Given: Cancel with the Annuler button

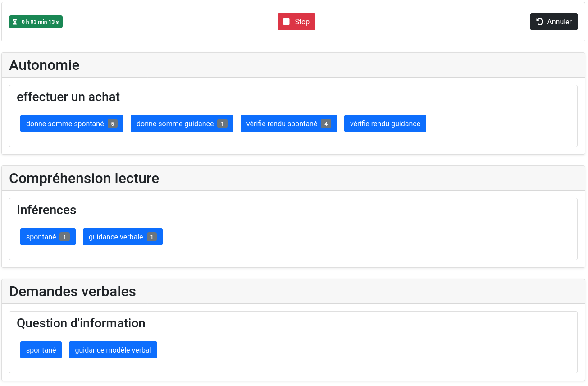Looking at the screenshot, I should [x=554, y=22].
